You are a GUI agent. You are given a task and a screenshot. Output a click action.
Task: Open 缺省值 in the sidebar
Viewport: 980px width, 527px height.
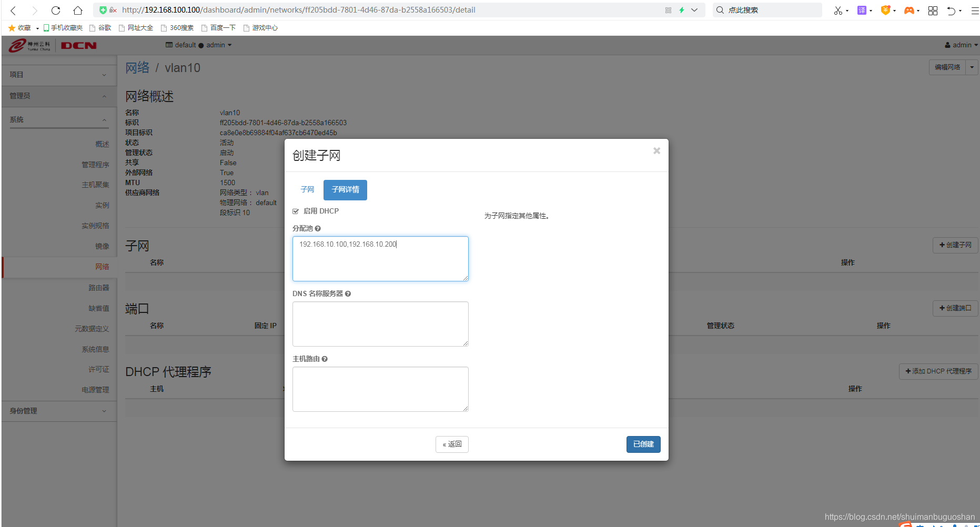pos(99,308)
